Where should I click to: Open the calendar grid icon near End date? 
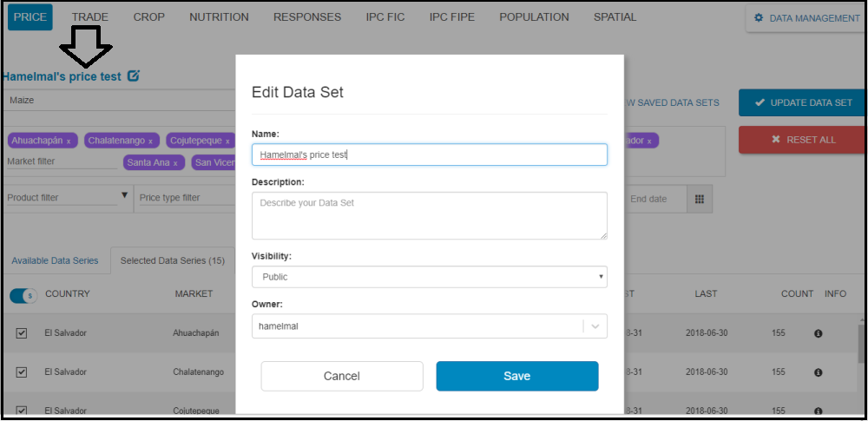pyautogui.click(x=699, y=199)
